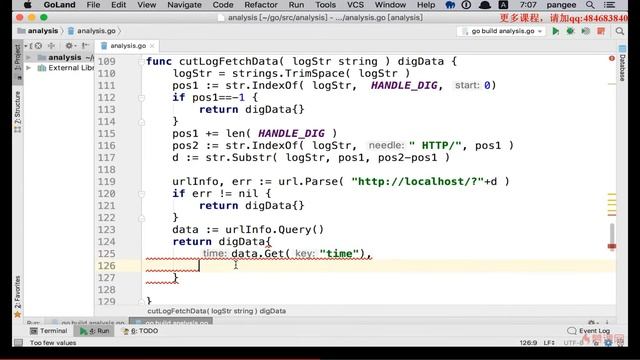Click line:column 126:9 status indicator
Viewport: 640px width, 360px height.
tap(528, 342)
